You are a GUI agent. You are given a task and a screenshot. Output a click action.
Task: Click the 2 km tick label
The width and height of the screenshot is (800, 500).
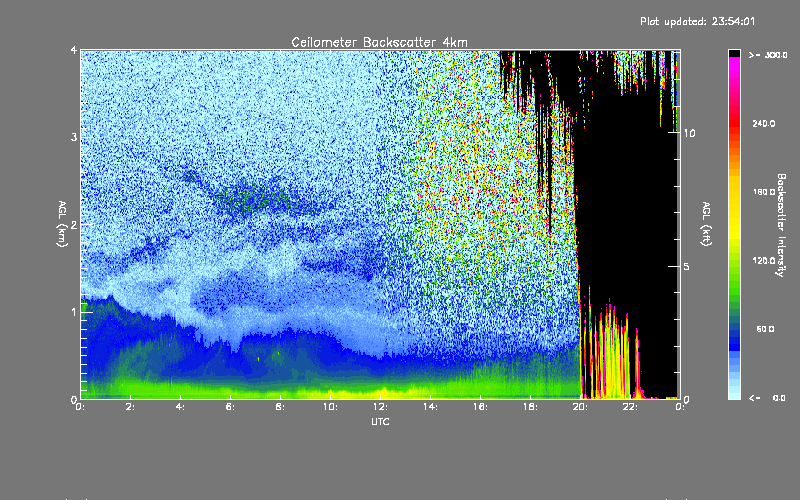74,224
